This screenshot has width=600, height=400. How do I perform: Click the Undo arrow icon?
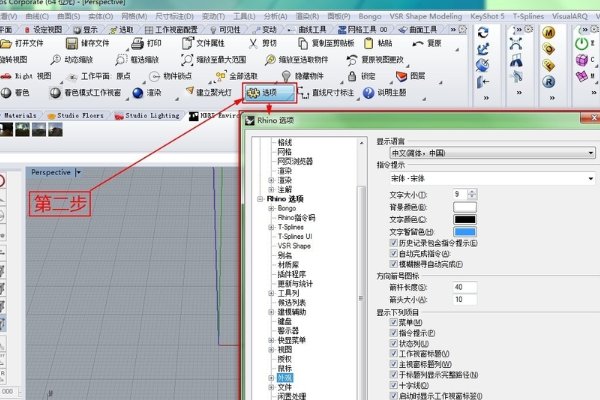click(418, 43)
